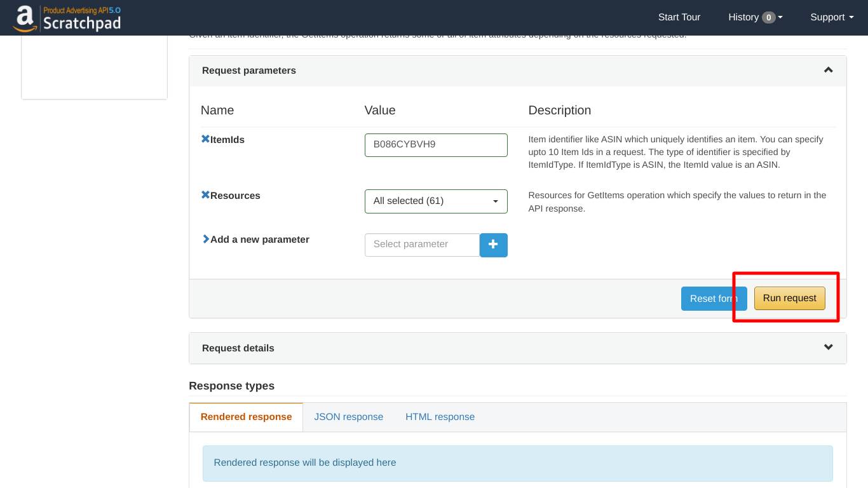
Task: Focus the ItemIds value input field
Action: [x=436, y=145]
